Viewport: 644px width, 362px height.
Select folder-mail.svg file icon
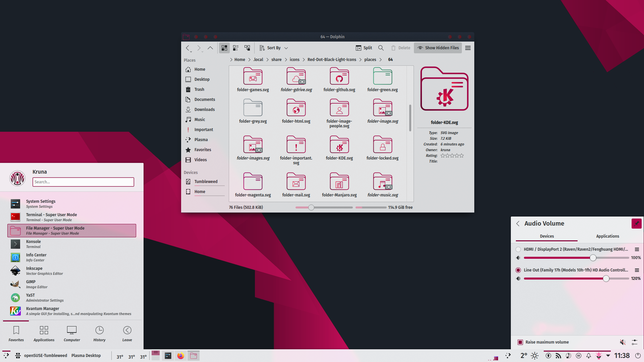click(x=296, y=181)
